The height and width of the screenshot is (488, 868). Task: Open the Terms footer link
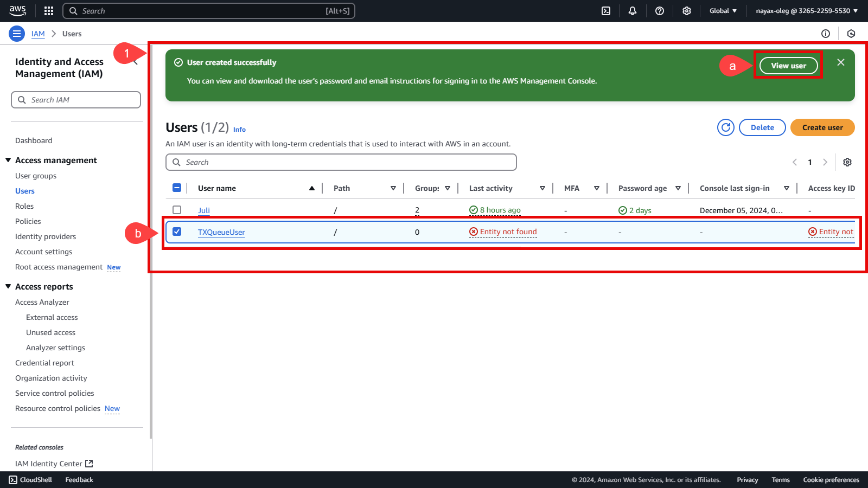click(781, 480)
